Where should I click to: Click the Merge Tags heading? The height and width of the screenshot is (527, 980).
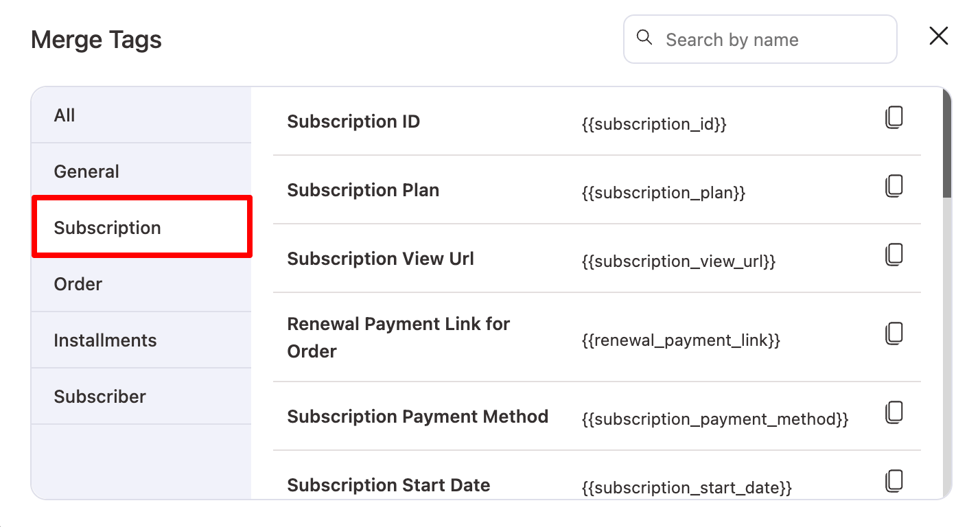95,39
